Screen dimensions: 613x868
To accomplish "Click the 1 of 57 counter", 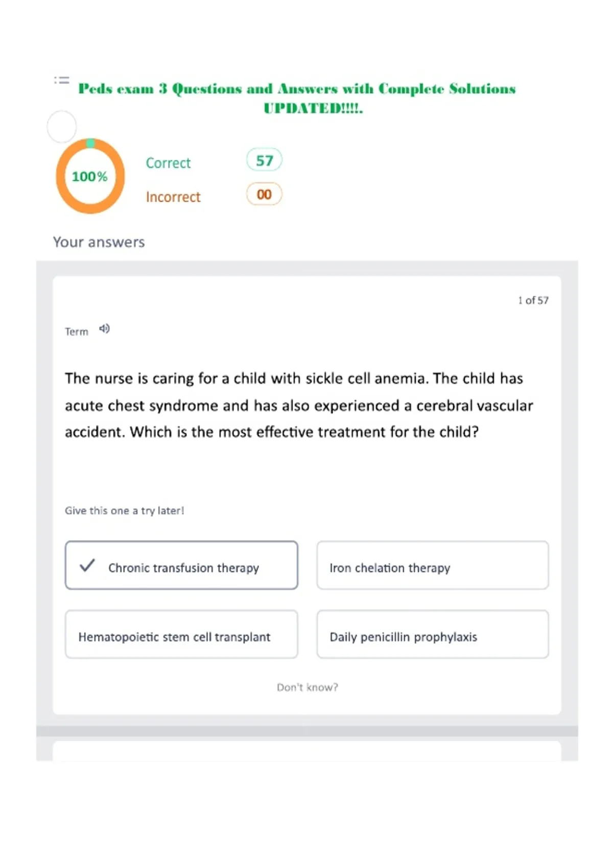I will point(533,300).
